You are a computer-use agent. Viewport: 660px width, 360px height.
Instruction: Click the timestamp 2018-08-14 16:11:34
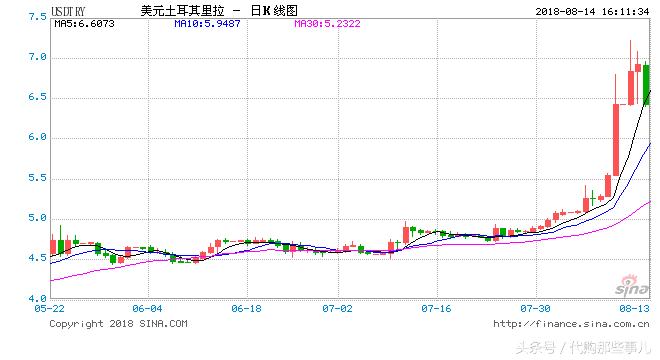tap(592, 12)
